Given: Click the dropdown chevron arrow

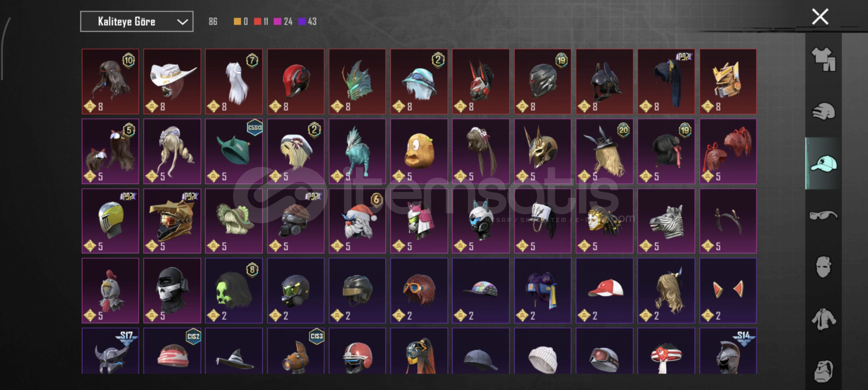Looking at the screenshot, I should coord(182,22).
